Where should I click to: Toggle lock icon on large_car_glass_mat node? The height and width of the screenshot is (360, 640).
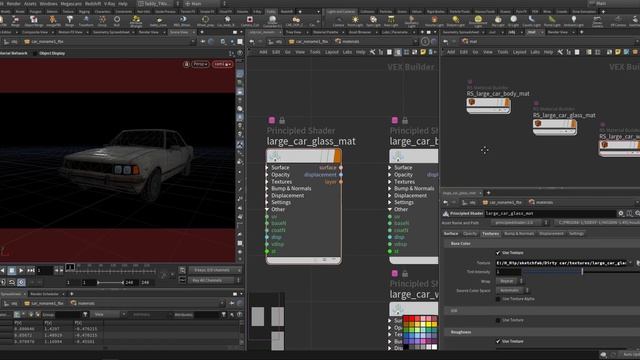tap(282, 120)
